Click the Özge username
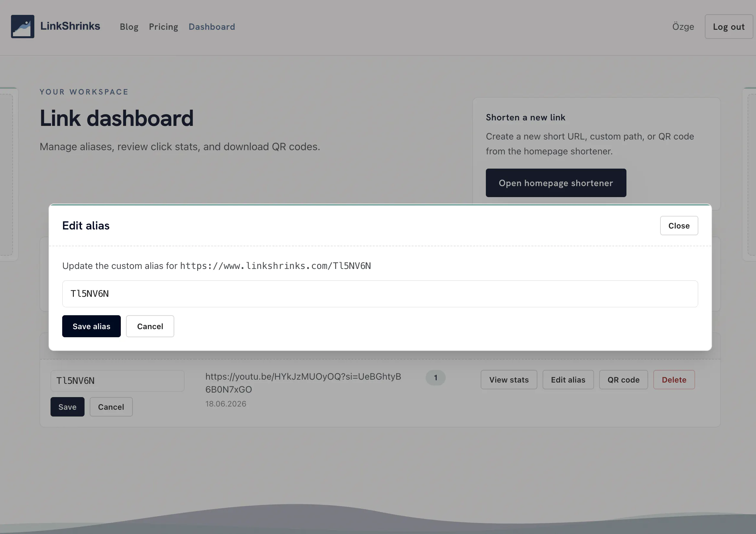Viewport: 756px width, 534px height. click(683, 27)
